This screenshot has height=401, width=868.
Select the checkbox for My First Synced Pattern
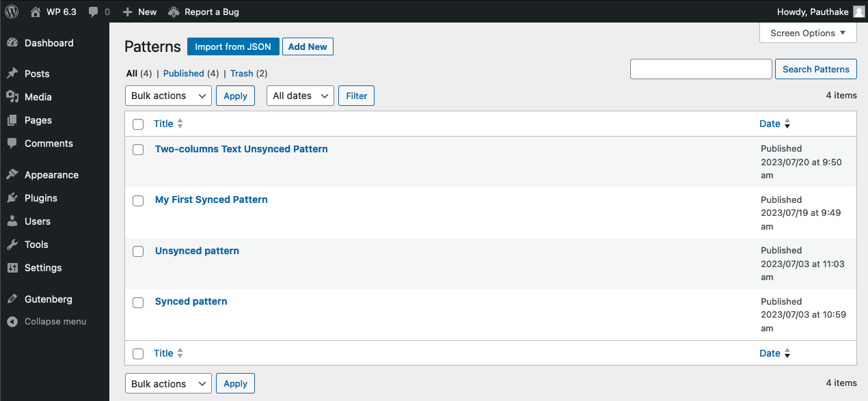pyautogui.click(x=138, y=201)
